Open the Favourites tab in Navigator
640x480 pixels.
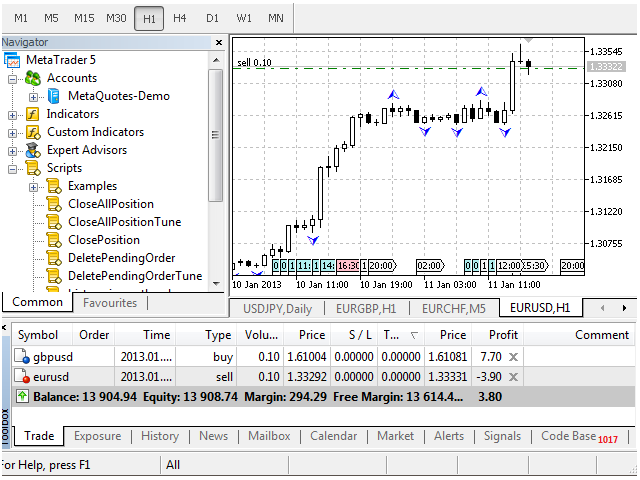tap(109, 303)
